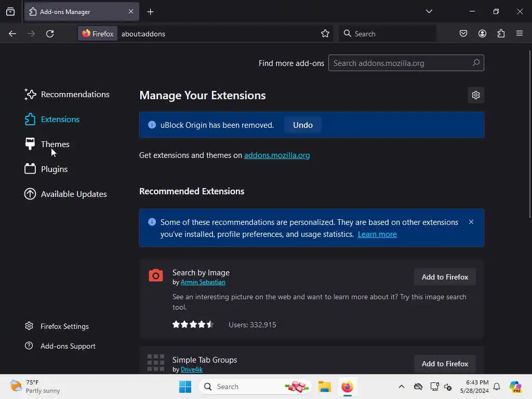Undo the uBlock Origin removal
Viewport: 532px width, 399px height.
(x=303, y=125)
